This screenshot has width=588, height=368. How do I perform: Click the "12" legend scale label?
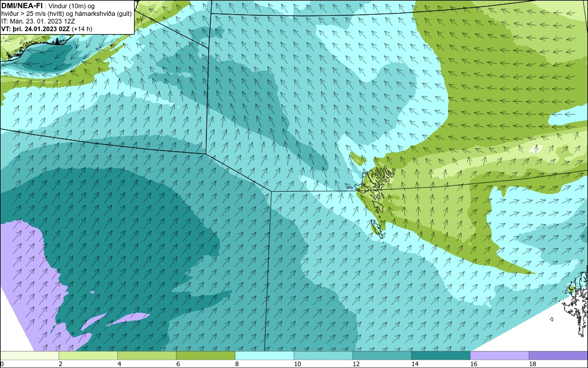tap(356, 364)
